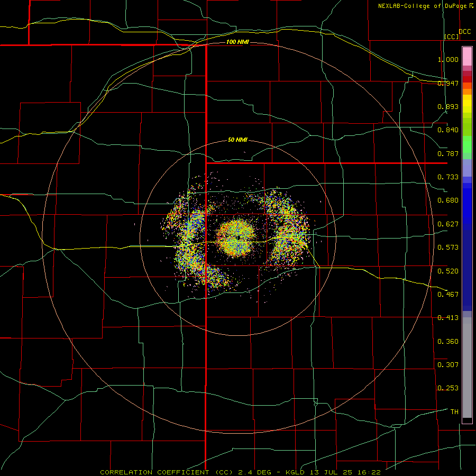Select the 1.000 scale value
Viewport: 476px width, 476px height.
pyautogui.click(x=448, y=59)
